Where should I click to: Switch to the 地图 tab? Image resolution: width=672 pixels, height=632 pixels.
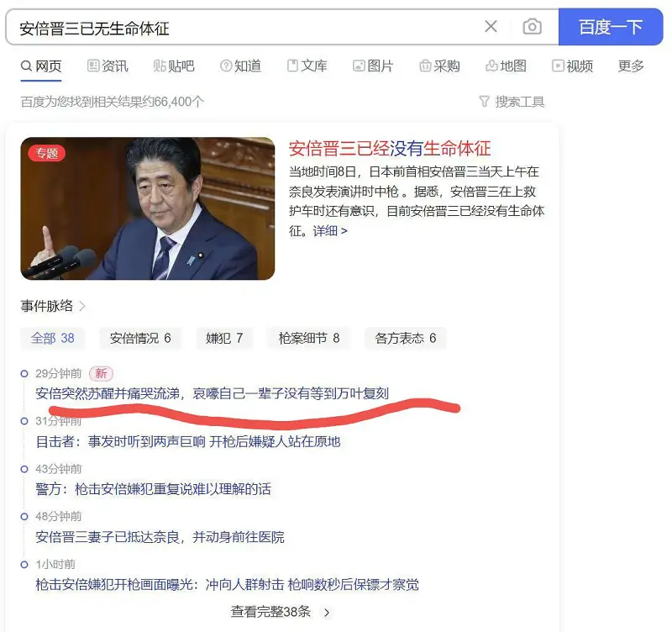point(506,66)
